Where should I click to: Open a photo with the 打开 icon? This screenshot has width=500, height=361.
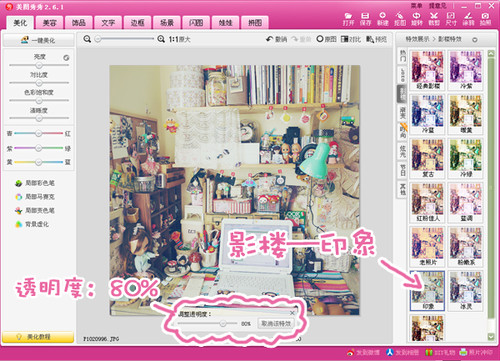[x=348, y=19]
